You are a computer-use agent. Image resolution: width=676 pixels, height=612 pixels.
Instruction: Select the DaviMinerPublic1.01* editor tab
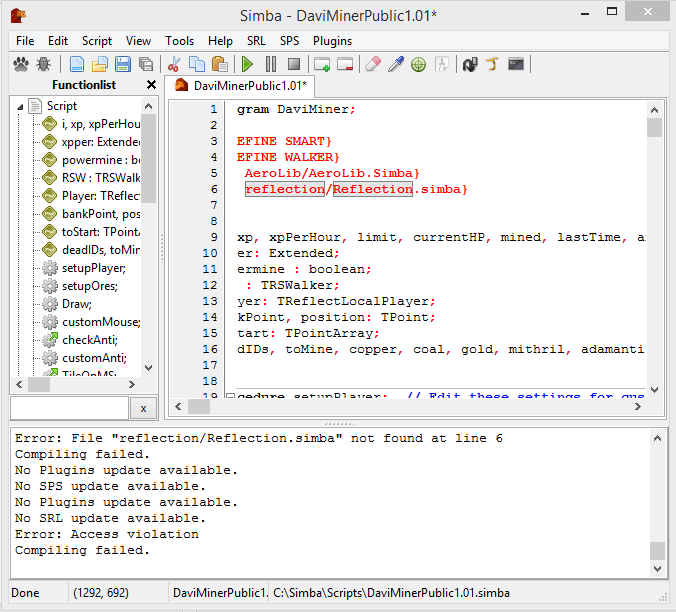[x=240, y=86]
